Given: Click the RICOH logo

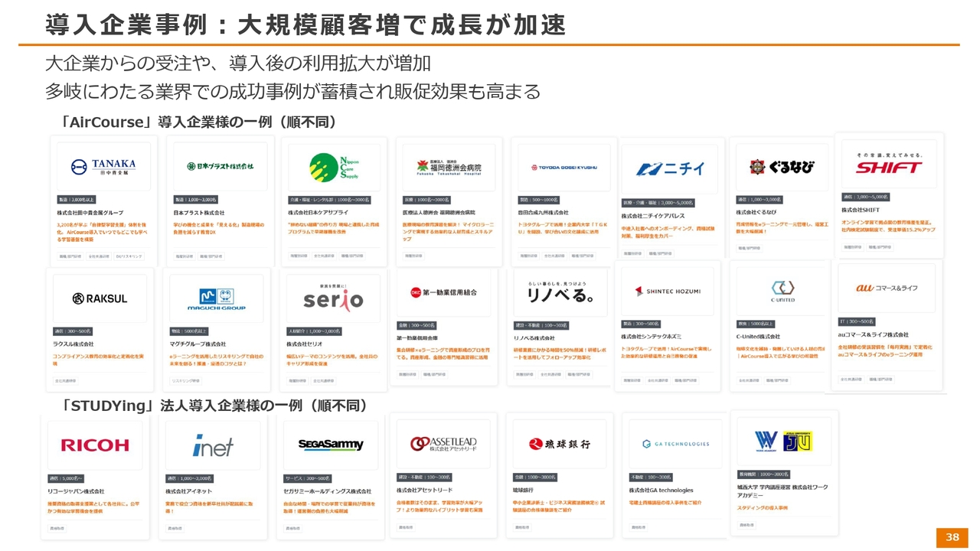Looking at the screenshot, I should pos(95,445).
